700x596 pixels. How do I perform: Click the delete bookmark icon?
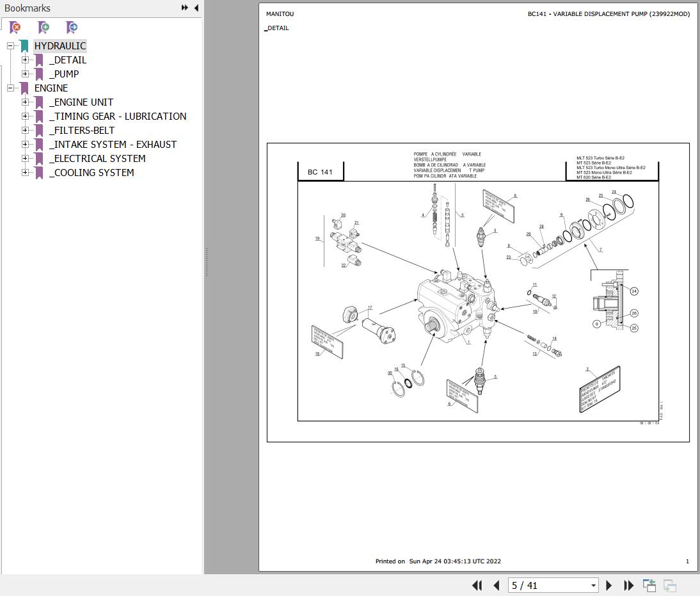pyautogui.click(x=14, y=28)
